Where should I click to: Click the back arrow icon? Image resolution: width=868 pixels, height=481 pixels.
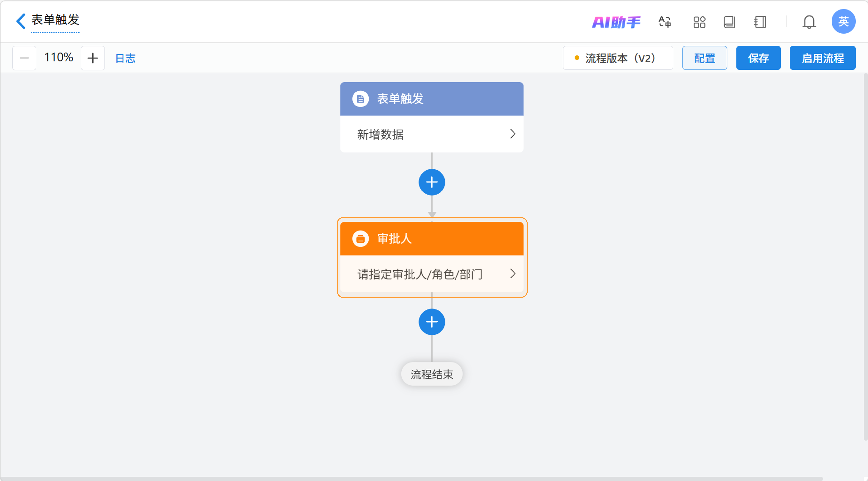(x=21, y=21)
